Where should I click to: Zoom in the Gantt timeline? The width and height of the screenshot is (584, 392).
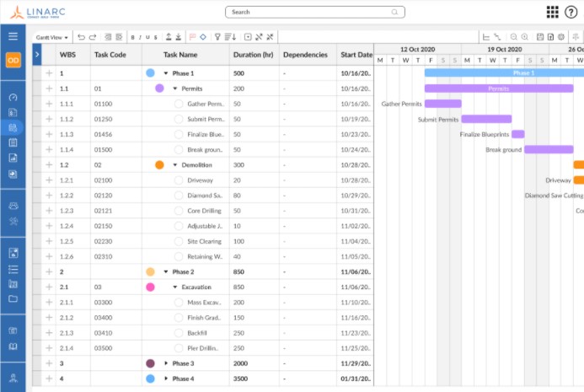(525, 37)
